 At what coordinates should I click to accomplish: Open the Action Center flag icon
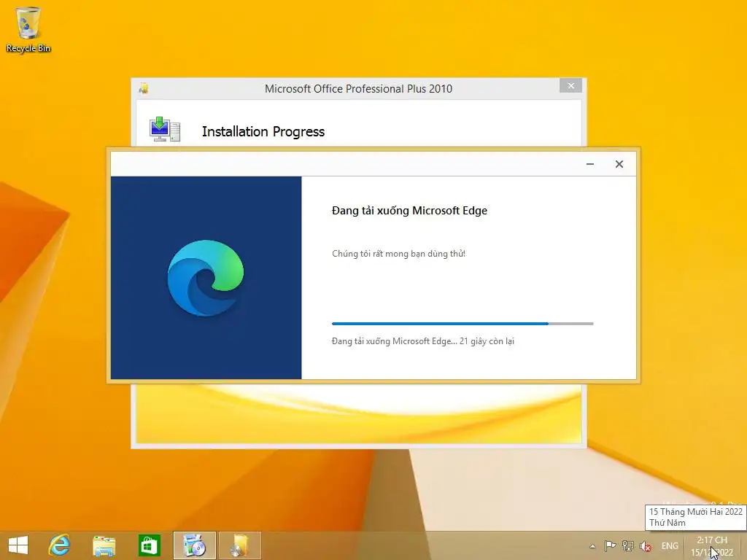[x=610, y=546]
